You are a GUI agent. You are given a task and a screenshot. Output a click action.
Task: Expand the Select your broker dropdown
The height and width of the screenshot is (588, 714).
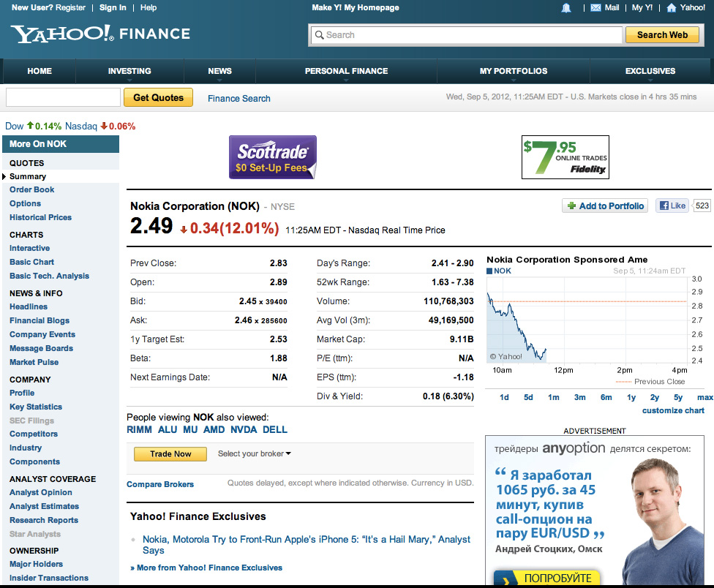[x=254, y=453]
